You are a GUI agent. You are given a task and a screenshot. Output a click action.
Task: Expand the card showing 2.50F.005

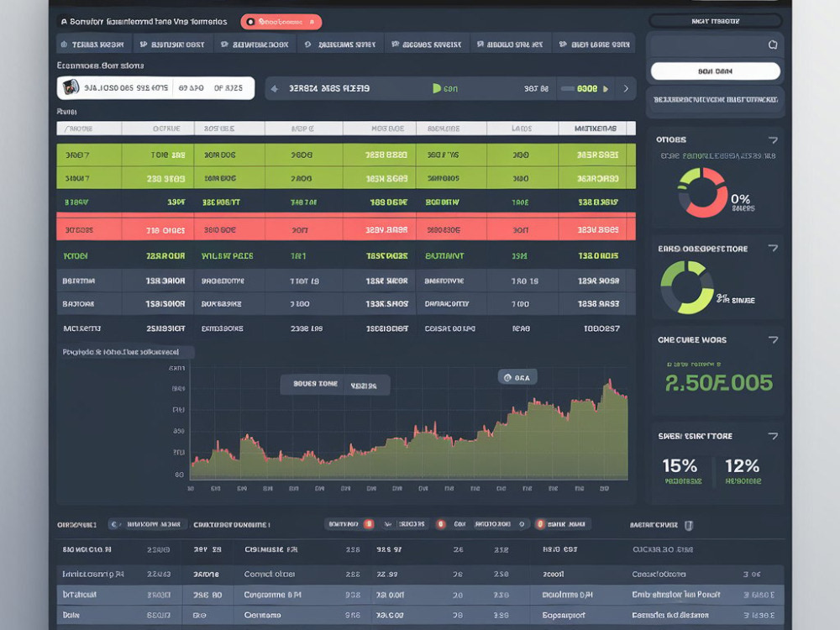(773, 339)
